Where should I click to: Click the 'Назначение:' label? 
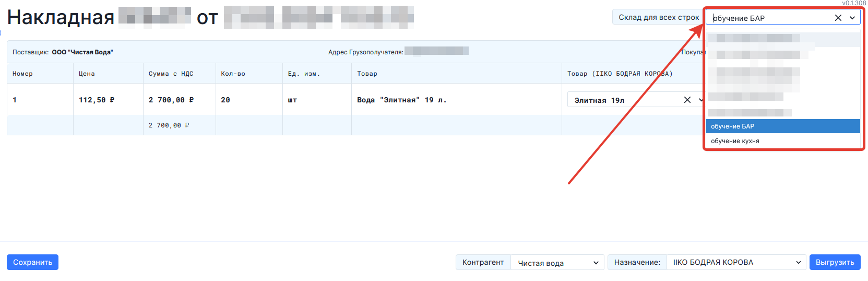point(637,262)
